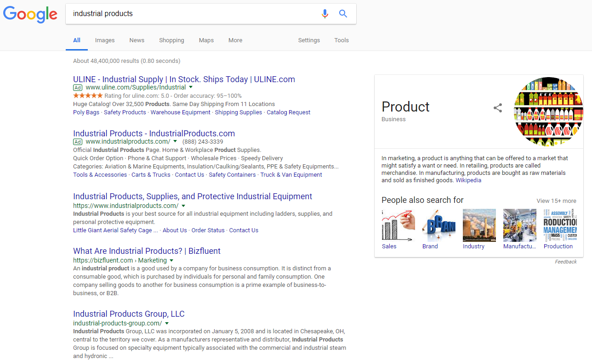Click the circular Product shelf image
The height and width of the screenshot is (364, 592).
pos(548,112)
